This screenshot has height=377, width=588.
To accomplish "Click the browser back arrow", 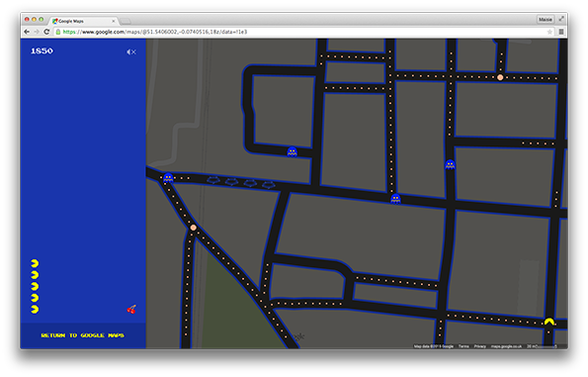I will coord(27,32).
